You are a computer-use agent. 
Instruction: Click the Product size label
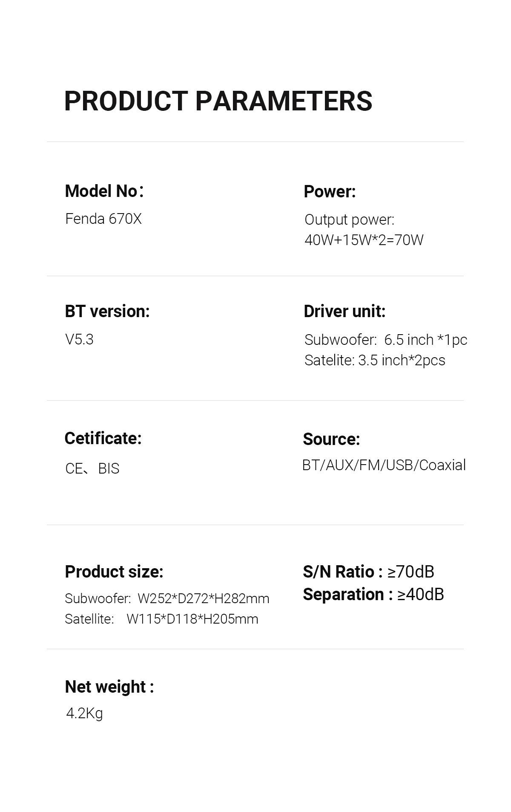tap(114, 572)
